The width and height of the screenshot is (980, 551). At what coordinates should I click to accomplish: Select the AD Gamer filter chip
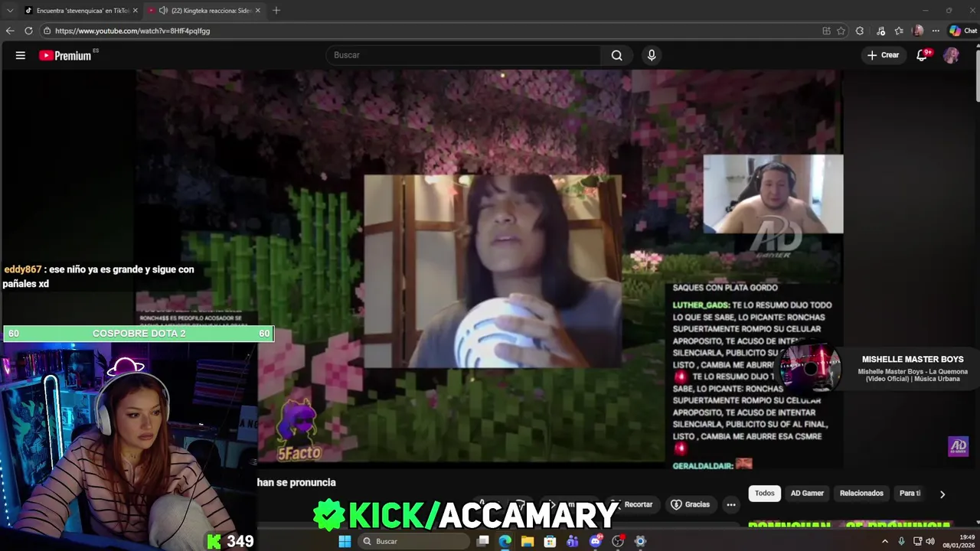pos(807,494)
